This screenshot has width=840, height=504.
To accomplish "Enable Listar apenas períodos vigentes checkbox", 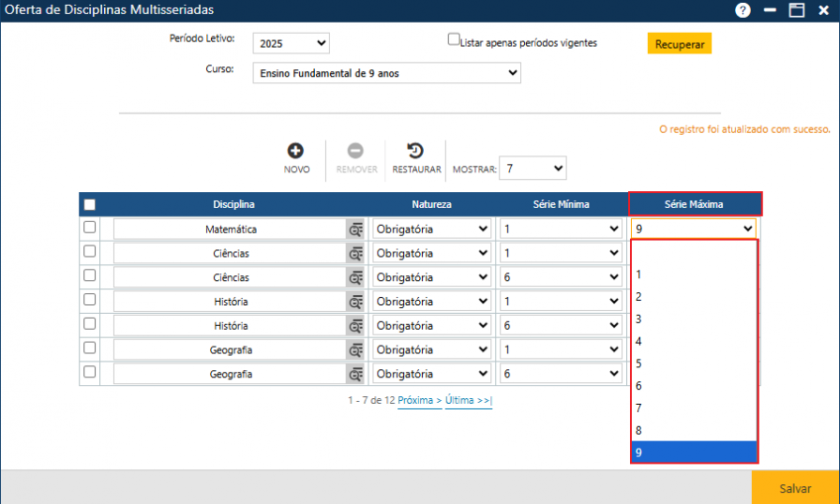I will [x=454, y=40].
